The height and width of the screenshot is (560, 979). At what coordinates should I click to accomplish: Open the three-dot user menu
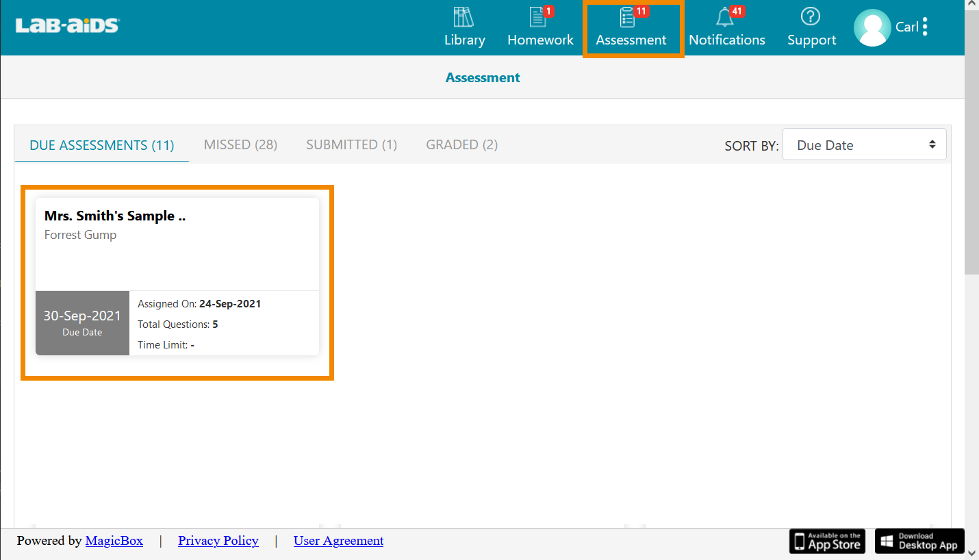[925, 27]
